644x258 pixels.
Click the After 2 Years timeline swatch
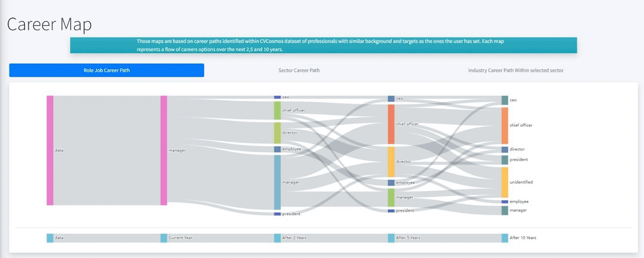277,238
